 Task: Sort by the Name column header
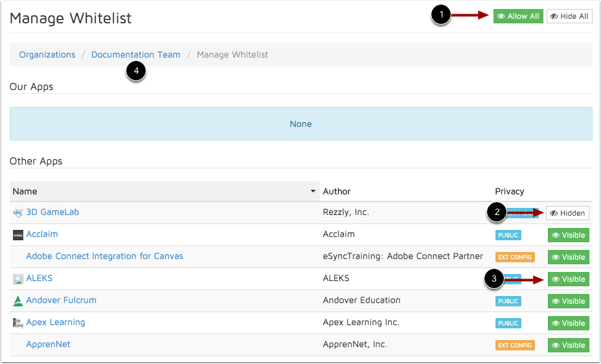coord(164,191)
